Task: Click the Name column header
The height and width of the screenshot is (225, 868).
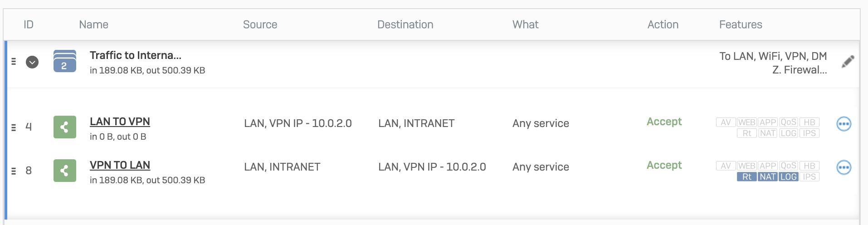Action: [x=93, y=24]
